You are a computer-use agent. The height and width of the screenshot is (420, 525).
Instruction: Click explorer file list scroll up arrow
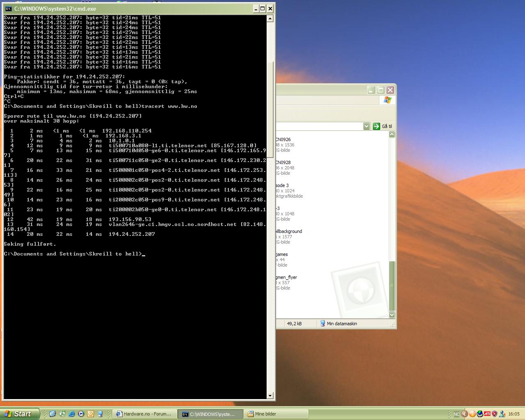(x=392, y=135)
